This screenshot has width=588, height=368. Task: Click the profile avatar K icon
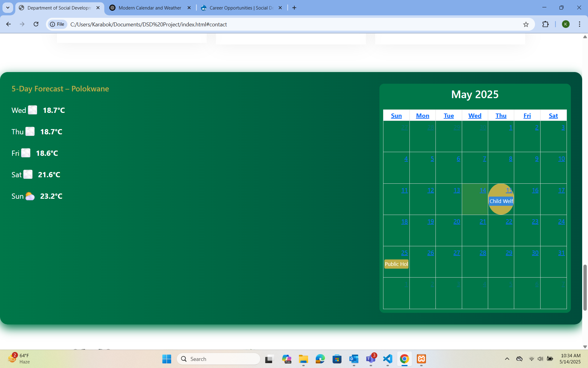566,24
